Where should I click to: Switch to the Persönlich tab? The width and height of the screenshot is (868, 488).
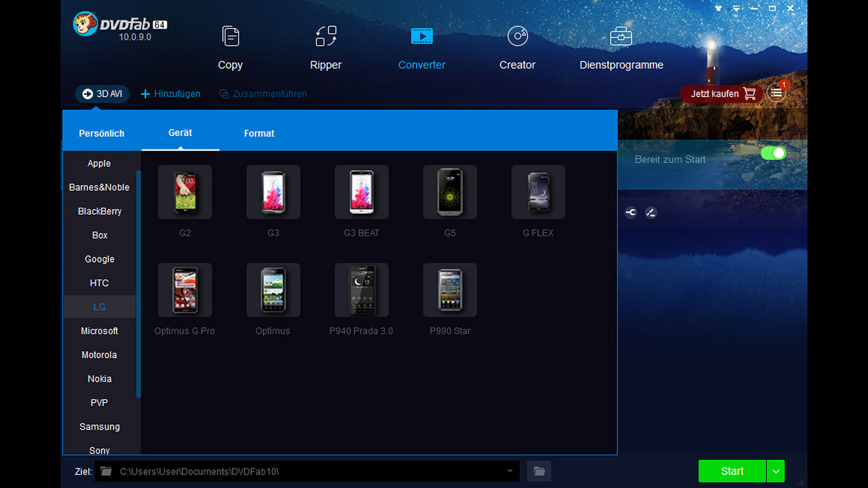(101, 133)
